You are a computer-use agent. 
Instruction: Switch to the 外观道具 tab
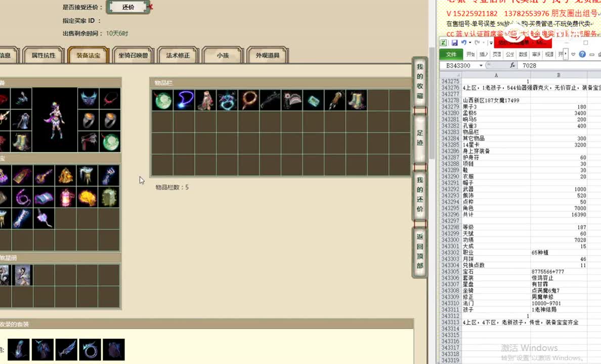(x=268, y=55)
